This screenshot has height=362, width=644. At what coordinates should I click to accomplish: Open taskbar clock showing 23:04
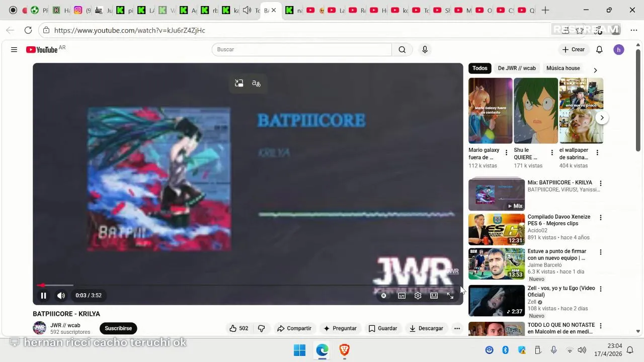pos(608,350)
